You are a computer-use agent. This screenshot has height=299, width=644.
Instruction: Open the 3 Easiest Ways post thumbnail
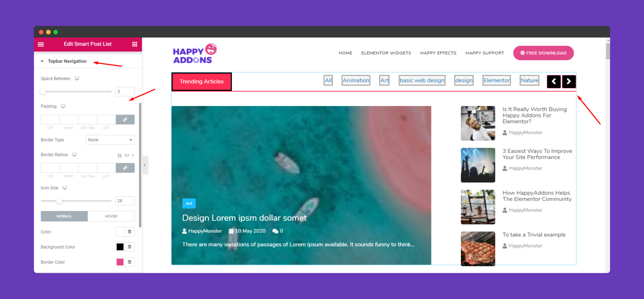point(478,165)
